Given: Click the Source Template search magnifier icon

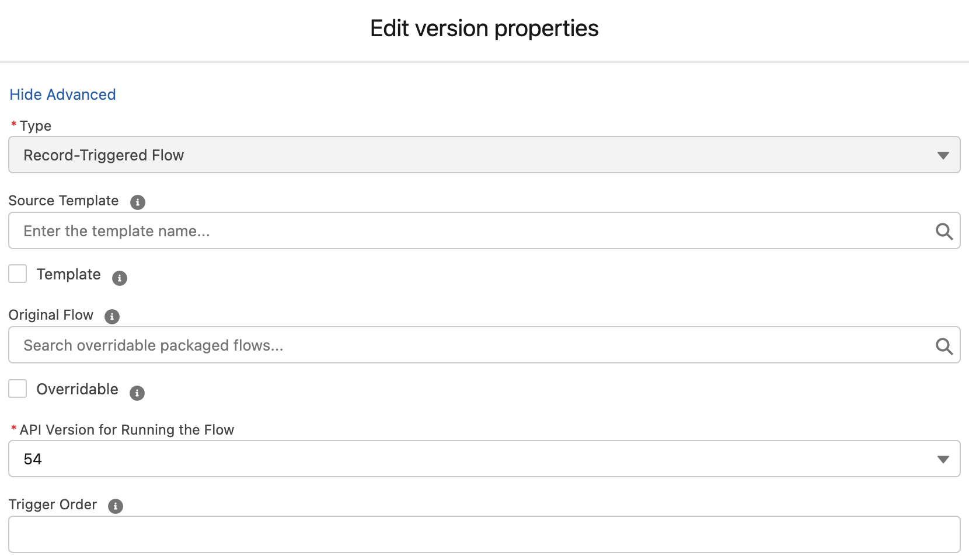Looking at the screenshot, I should click(944, 232).
